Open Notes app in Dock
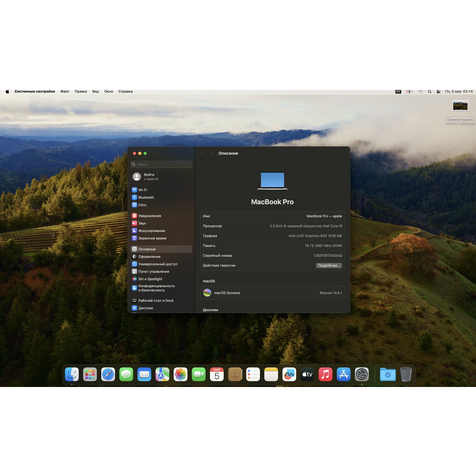 pyautogui.click(x=271, y=374)
